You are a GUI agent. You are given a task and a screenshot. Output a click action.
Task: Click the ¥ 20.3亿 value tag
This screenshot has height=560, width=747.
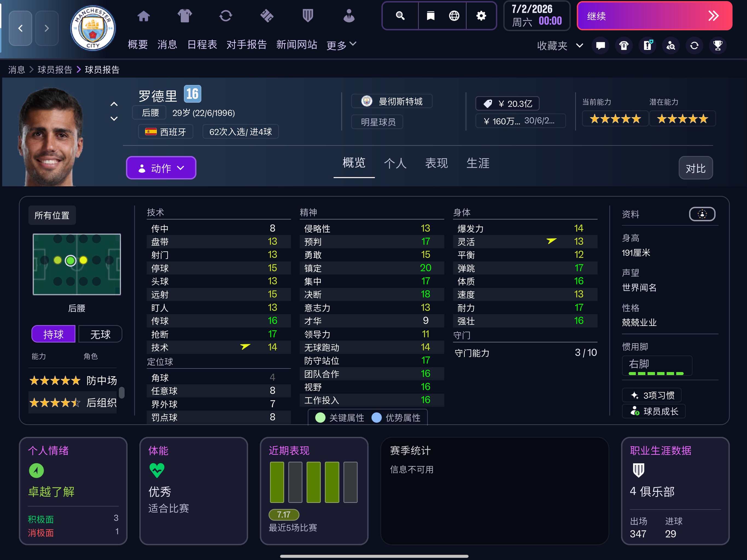(507, 104)
